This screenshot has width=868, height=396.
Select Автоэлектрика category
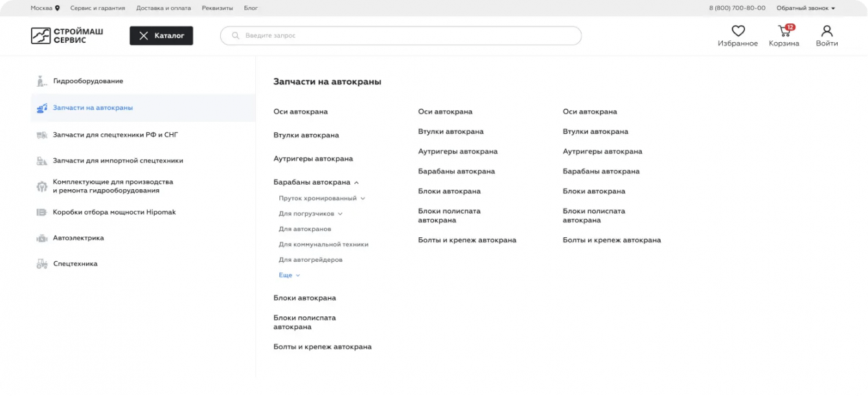pyautogui.click(x=78, y=239)
